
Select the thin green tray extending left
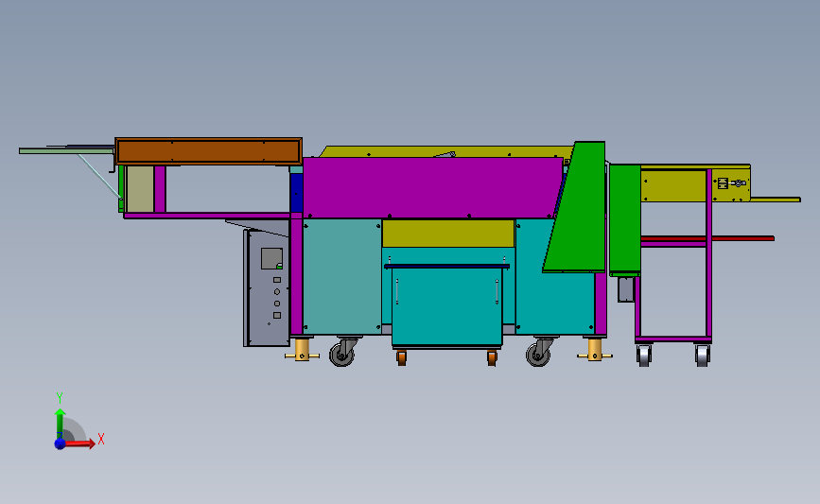click(66, 151)
